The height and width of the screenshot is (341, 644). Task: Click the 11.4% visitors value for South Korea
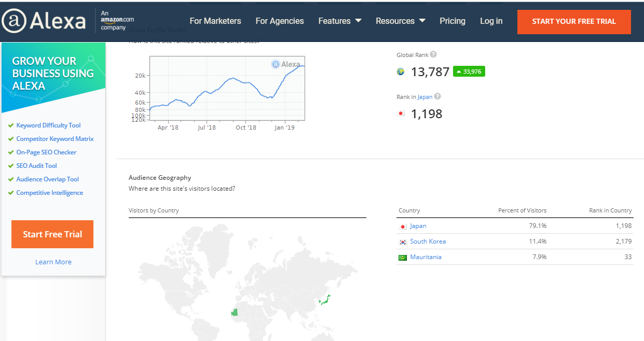(537, 241)
